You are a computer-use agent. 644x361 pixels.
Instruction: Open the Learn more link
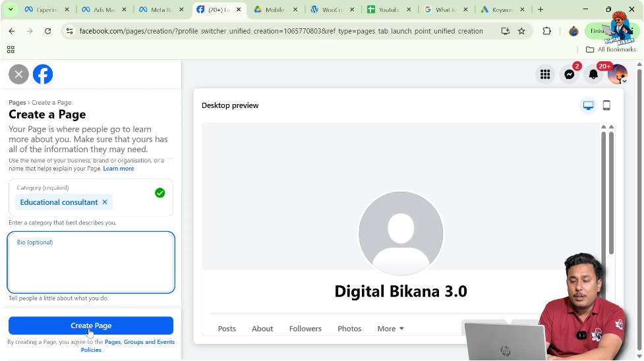coord(118,169)
